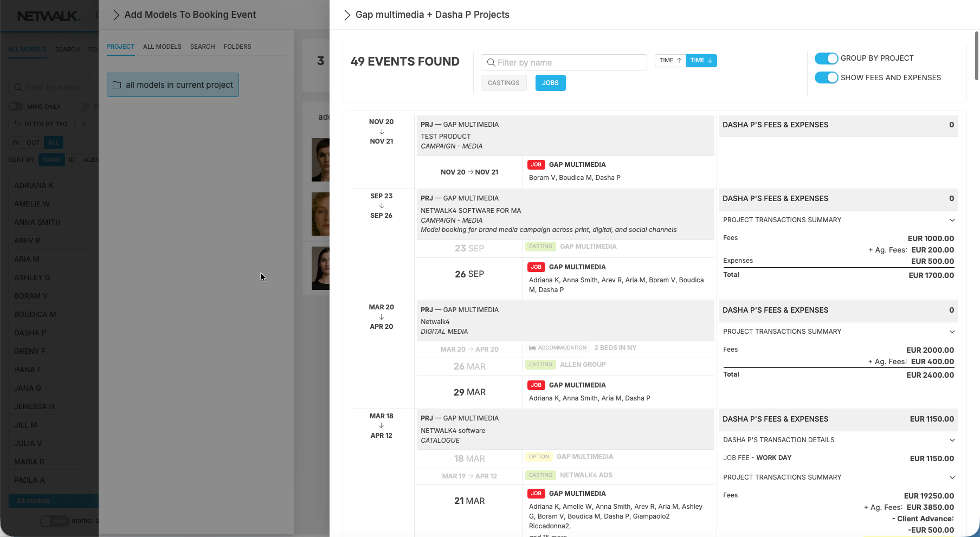The width and height of the screenshot is (980, 537).
Task: Expand Dasha P's Transaction Details chevron
Action: [952, 440]
